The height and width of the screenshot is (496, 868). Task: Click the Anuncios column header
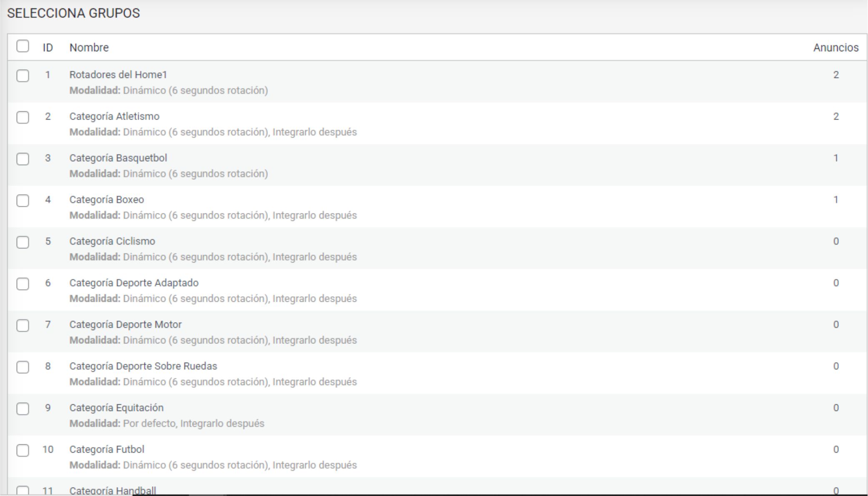coord(836,48)
